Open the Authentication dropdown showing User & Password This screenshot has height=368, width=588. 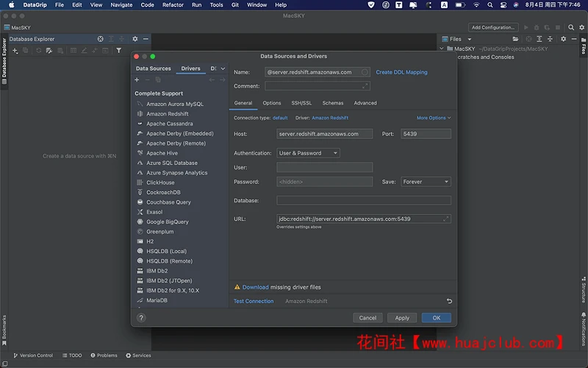click(308, 153)
